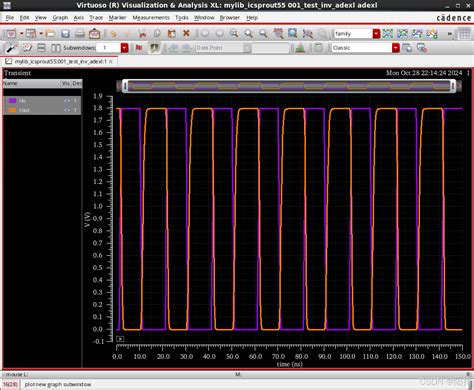Image resolution: width=474 pixels, height=390 pixels.
Task: Open the calculator/table grid icon
Action: 464,33
